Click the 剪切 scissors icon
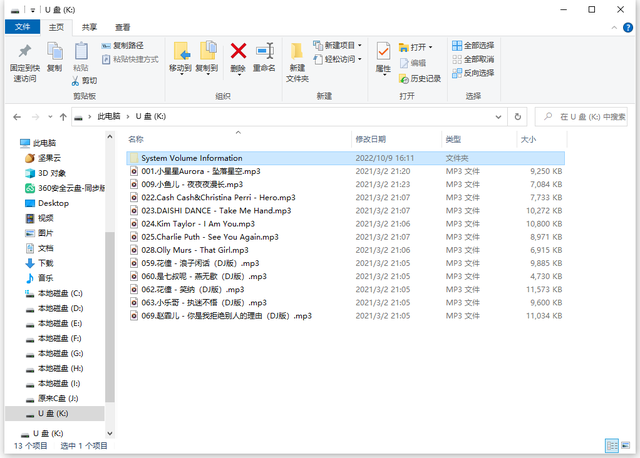The height and width of the screenshot is (458, 640). 76,81
